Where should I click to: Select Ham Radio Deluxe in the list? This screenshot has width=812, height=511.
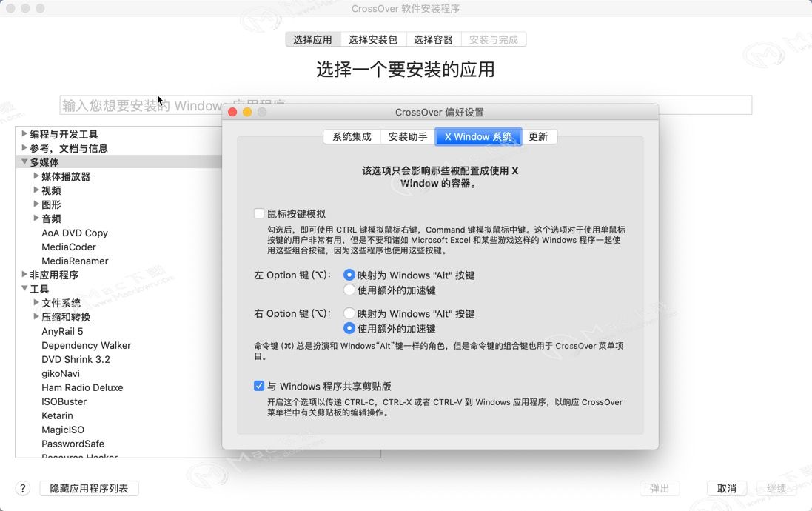82,387
